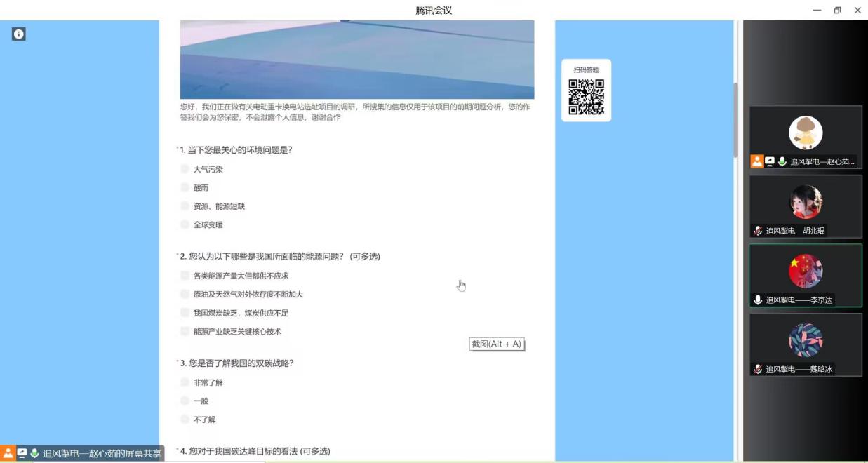The image size is (868, 463).
Task: Click orange host icon in 赵心茹's video tile
Action: coord(757,161)
